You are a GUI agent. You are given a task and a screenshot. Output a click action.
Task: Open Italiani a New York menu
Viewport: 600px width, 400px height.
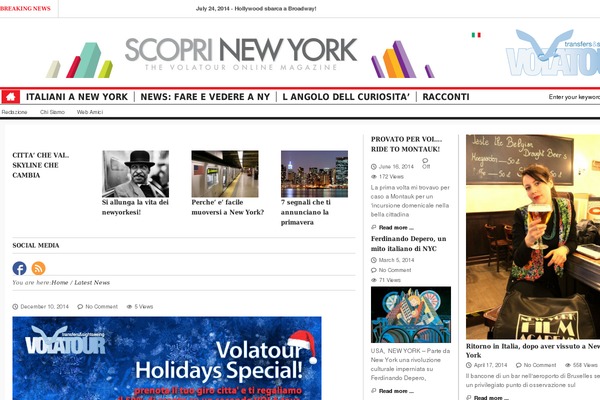tap(77, 97)
